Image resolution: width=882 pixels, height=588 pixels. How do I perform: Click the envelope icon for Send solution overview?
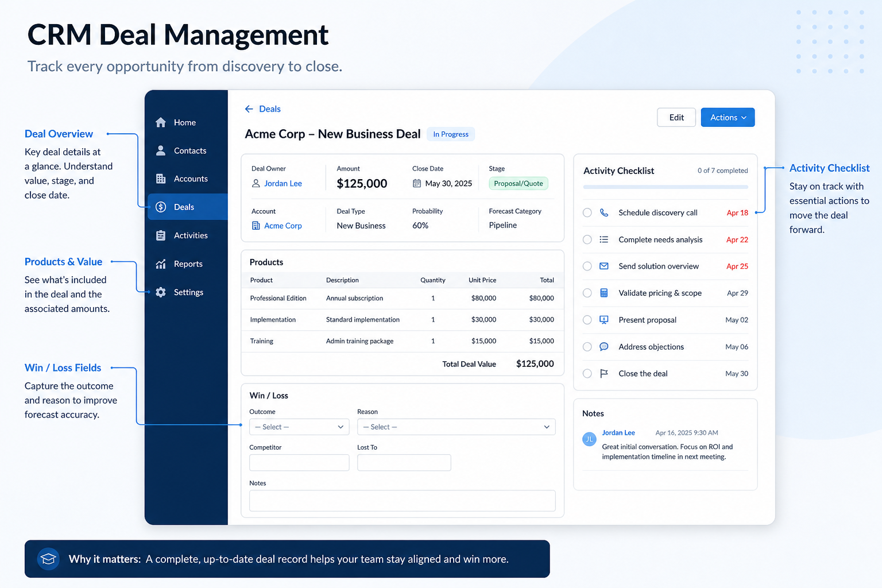[x=604, y=266]
